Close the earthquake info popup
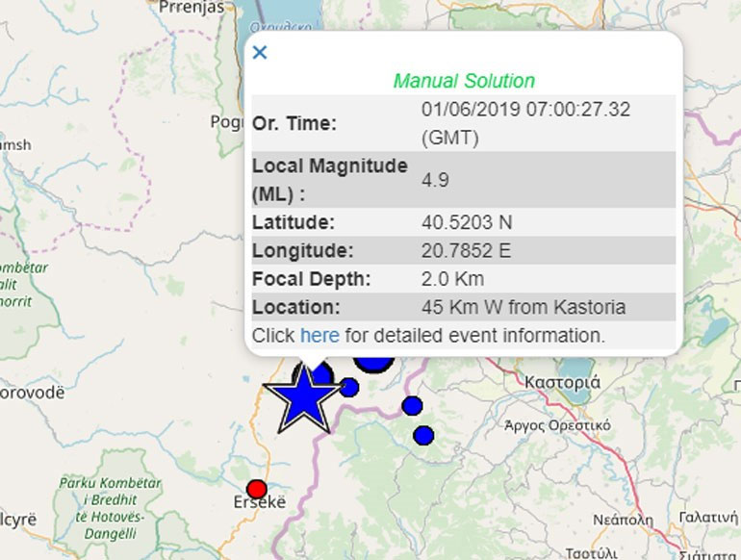The image size is (741, 560). 259,53
